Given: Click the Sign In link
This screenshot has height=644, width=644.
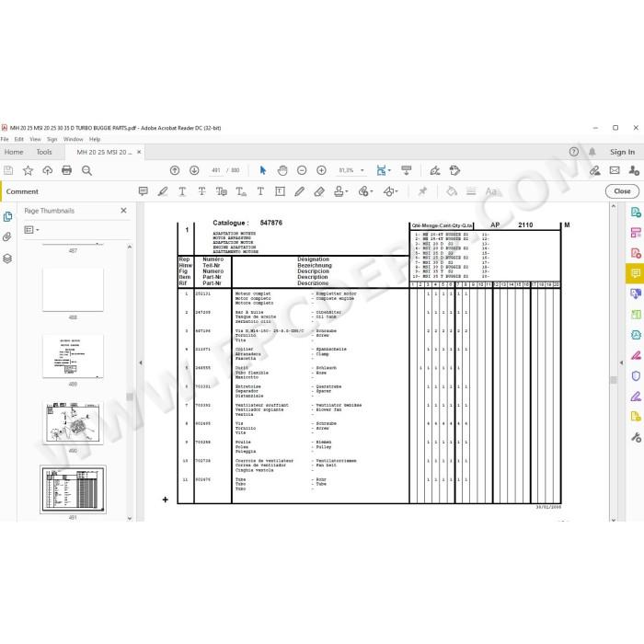Looking at the screenshot, I should click(x=622, y=152).
